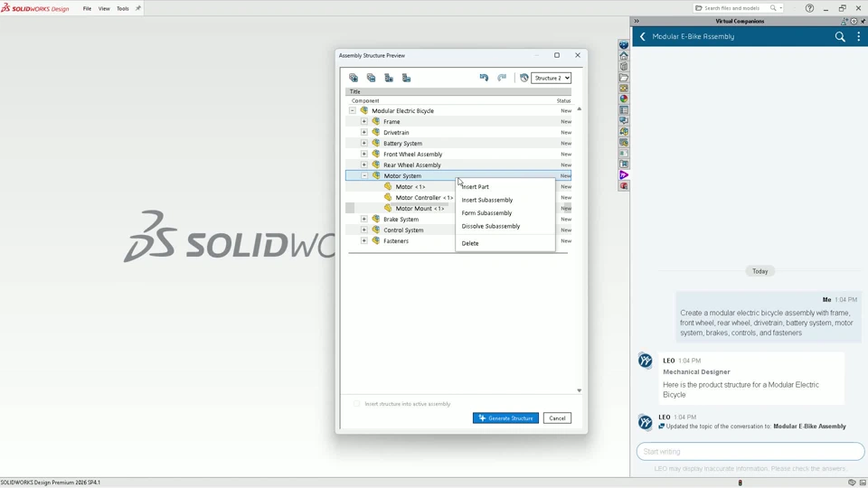Expand the Brake System node
868x488 pixels.
363,219
